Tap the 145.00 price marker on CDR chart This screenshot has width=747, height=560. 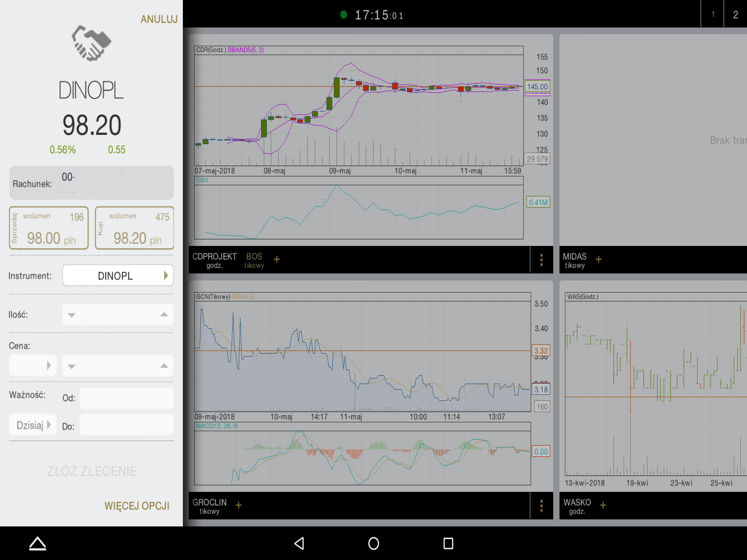[x=537, y=87]
